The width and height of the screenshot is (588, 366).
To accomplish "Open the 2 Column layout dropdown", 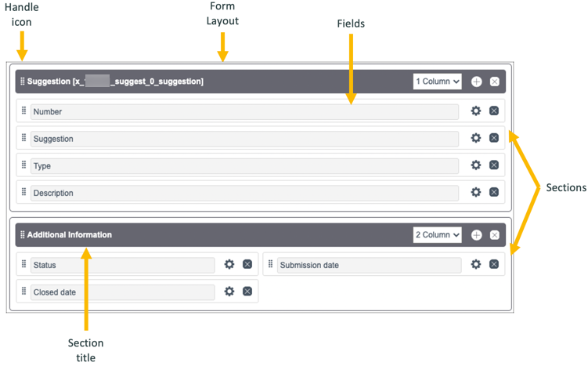I will tap(438, 235).
